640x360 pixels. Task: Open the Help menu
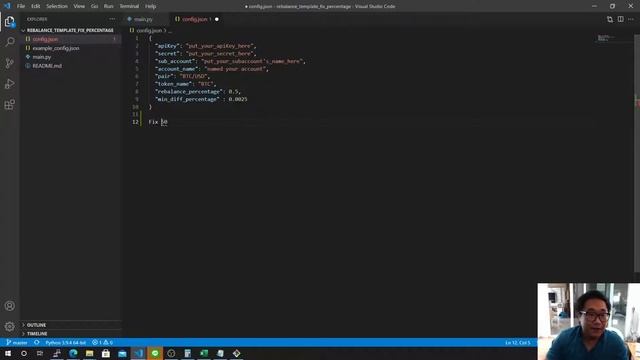click(x=151, y=6)
